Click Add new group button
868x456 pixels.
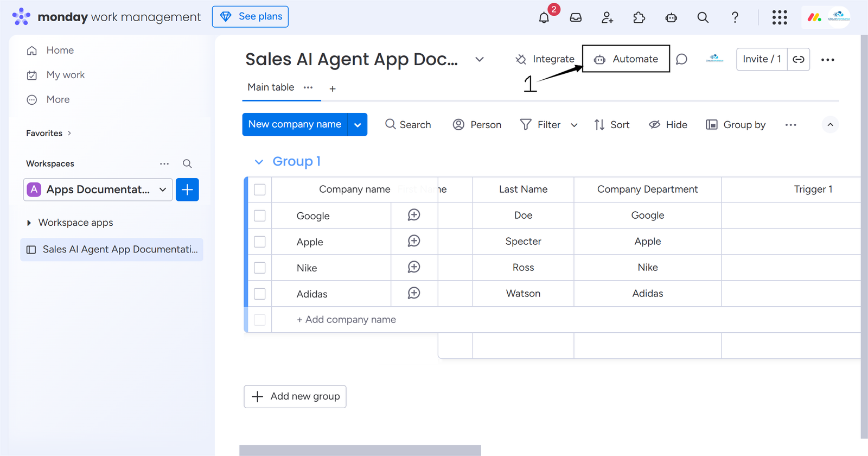pos(295,396)
